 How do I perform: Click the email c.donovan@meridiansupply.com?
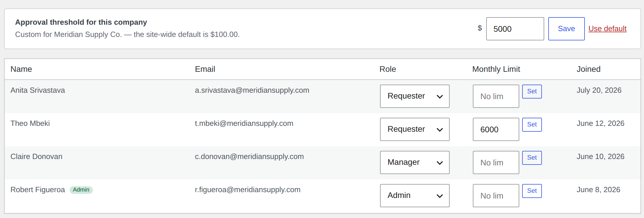[x=249, y=157]
